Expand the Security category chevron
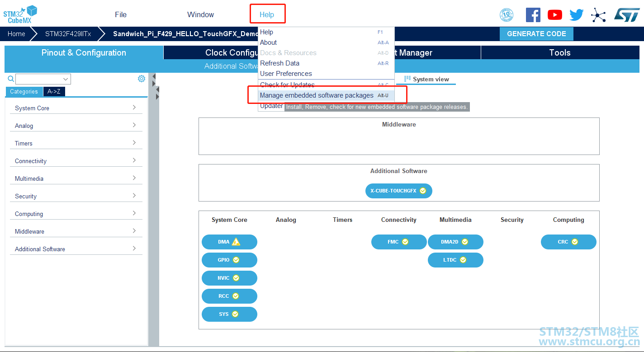The image size is (644, 352). click(x=134, y=196)
